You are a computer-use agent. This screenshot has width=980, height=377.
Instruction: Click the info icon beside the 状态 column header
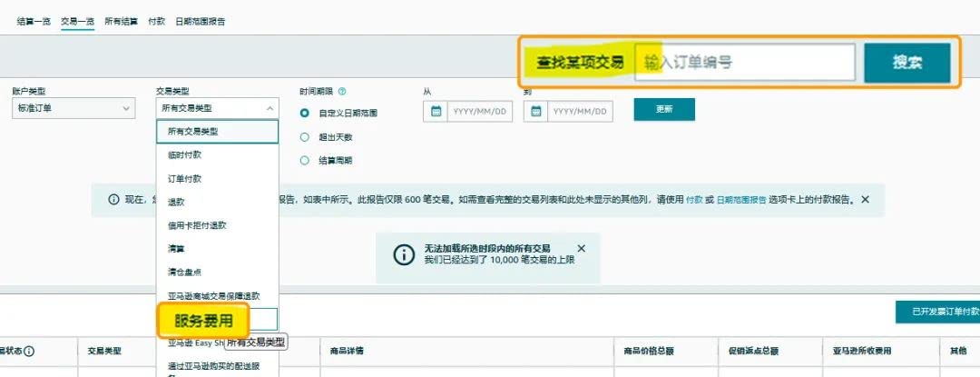[29, 352]
